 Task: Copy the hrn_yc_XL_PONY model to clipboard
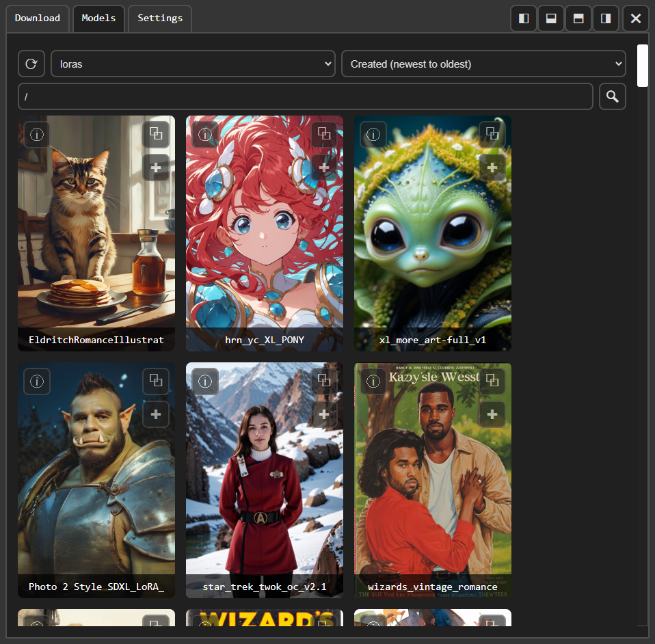324,135
